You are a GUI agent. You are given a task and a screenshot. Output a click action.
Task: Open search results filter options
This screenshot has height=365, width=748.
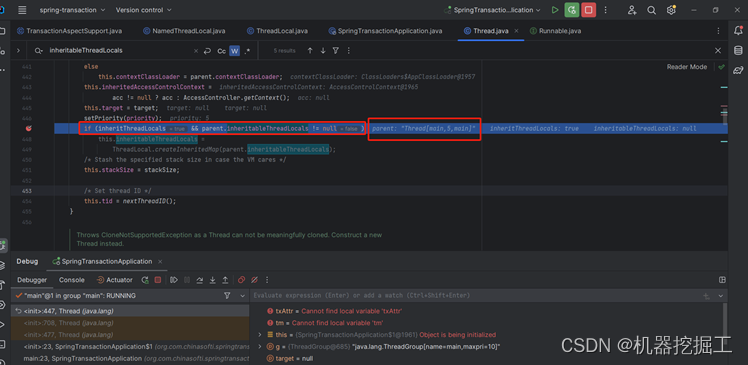[x=336, y=51]
